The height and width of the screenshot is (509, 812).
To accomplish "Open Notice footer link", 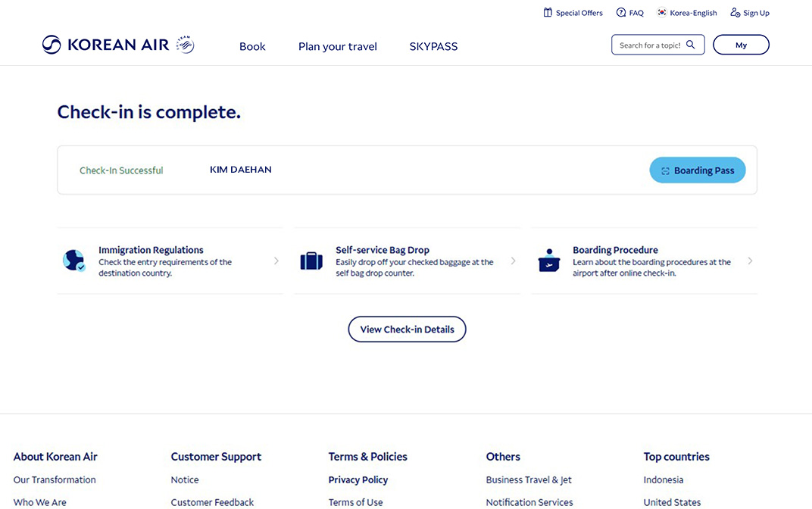I will pos(185,480).
